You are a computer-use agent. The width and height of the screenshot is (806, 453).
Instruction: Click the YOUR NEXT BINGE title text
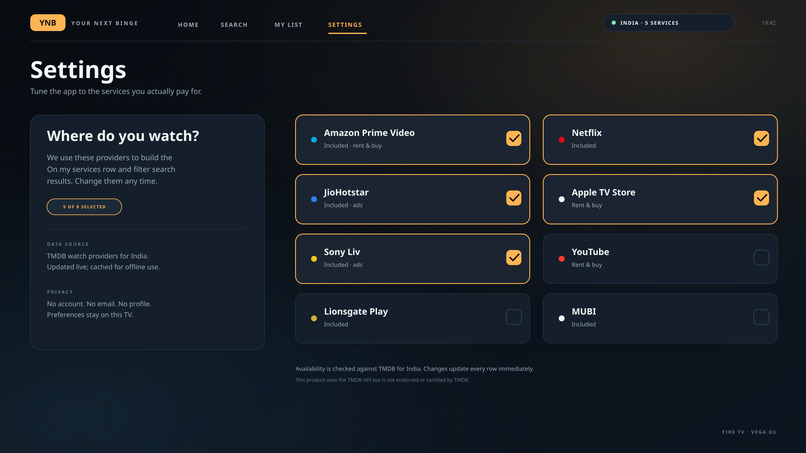pos(104,23)
